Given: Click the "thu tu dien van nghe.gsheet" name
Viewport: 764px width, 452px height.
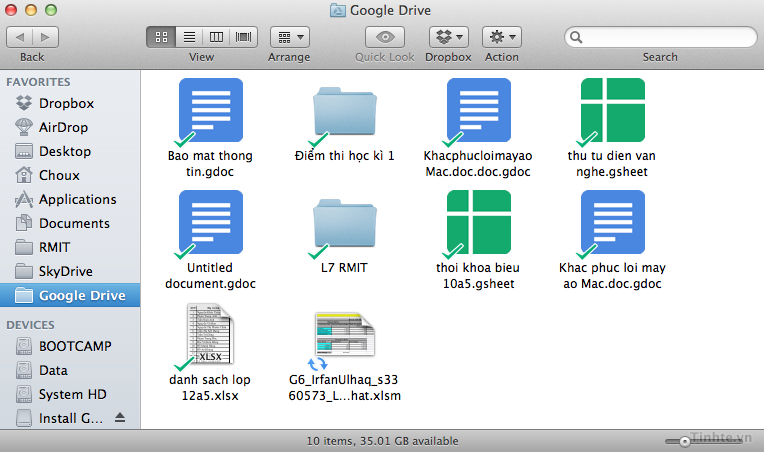Looking at the screenshot, I should click(x=611, y=164).
